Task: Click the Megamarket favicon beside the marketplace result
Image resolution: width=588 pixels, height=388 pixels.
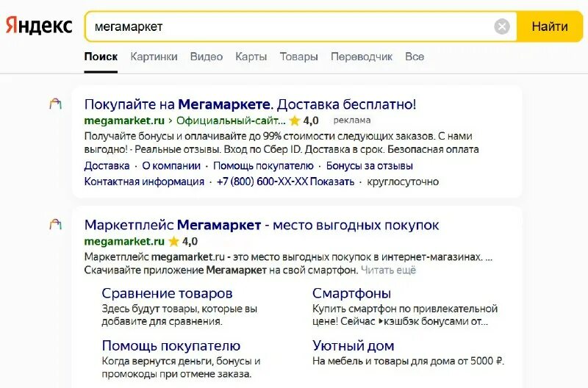Action: (x=55, y=224)
